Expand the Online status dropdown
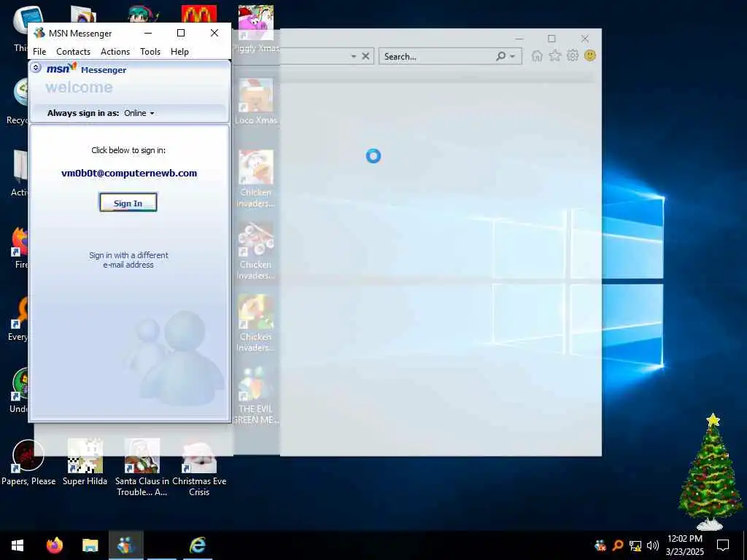747x560 pixels. click(x=139, y=113)
